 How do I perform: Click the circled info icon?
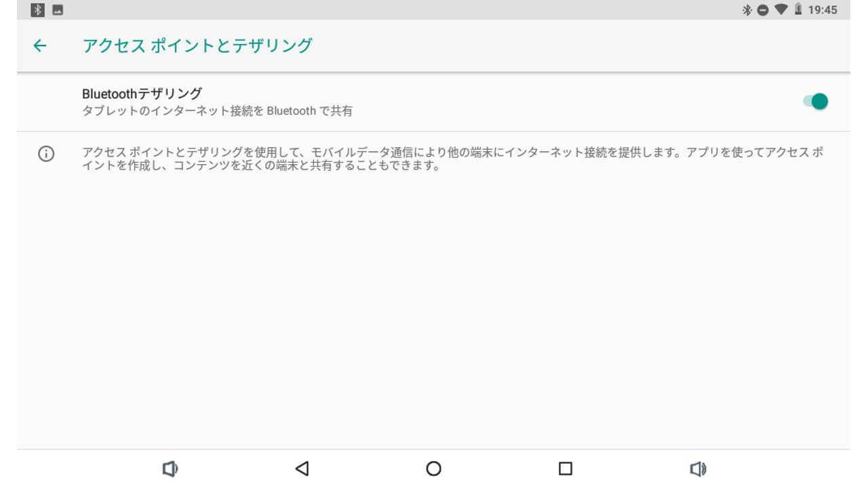(x=46, y=154)
